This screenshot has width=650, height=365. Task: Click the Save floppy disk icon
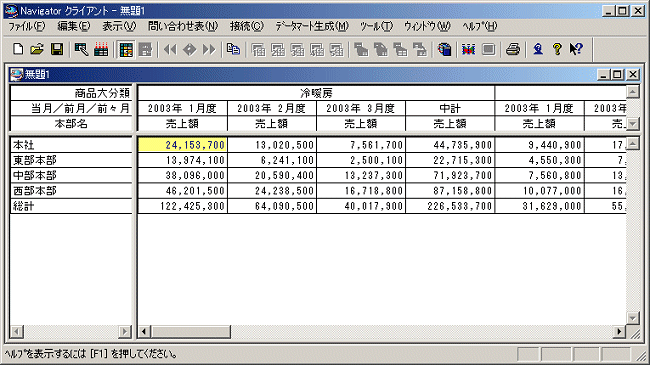[57, 49]
